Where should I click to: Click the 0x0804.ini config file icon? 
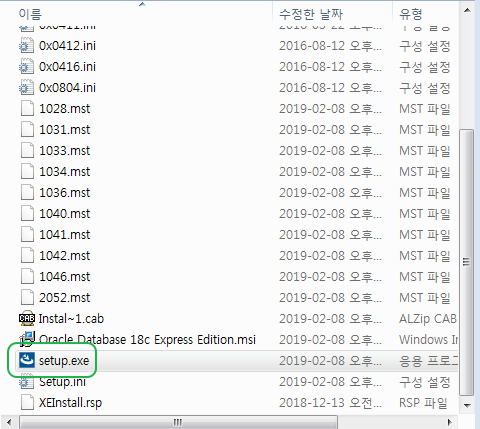click(x=27, y=88)
